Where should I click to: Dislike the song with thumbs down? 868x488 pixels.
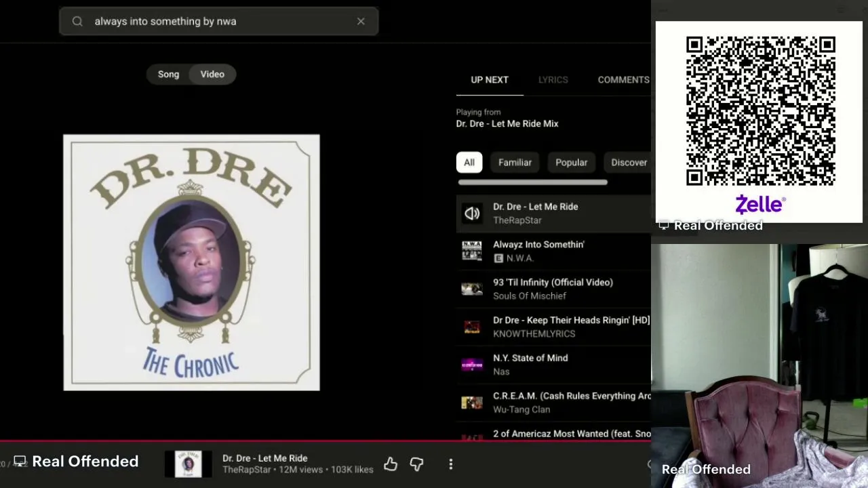416,464
